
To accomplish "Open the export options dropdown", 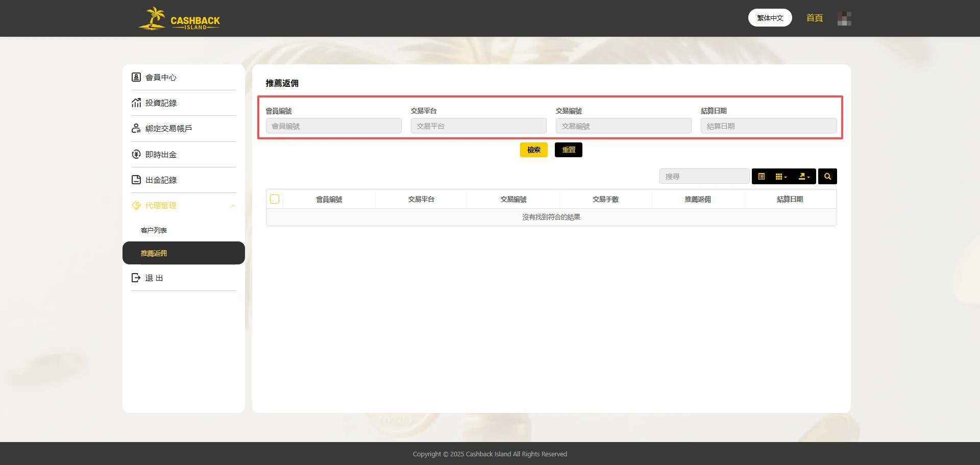I will (803, 176).
